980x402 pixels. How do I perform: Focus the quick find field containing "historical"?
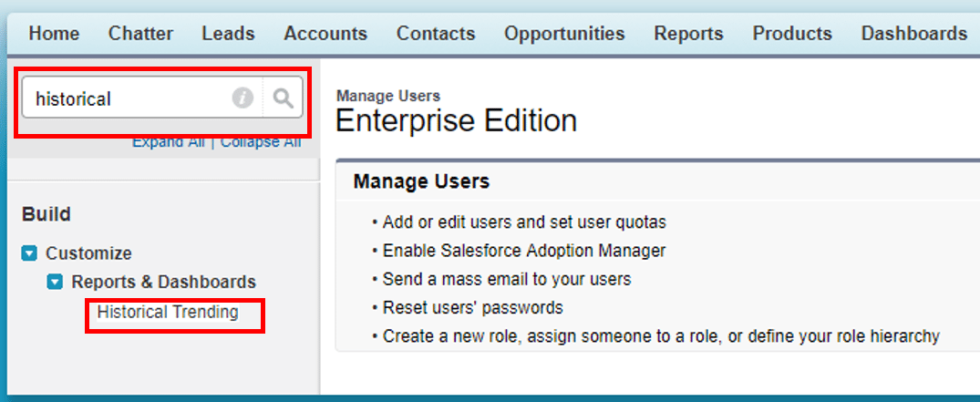pyautogui.click(x=128, y=98)
